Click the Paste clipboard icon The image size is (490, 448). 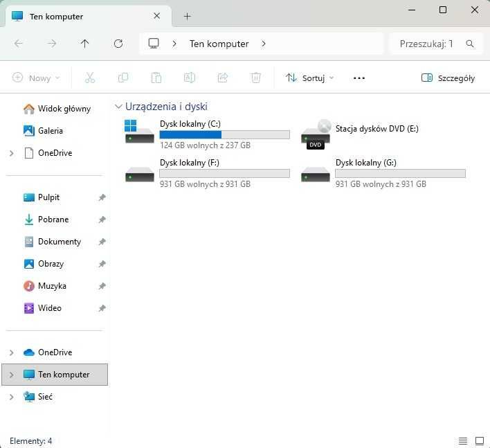pos(156,78)
